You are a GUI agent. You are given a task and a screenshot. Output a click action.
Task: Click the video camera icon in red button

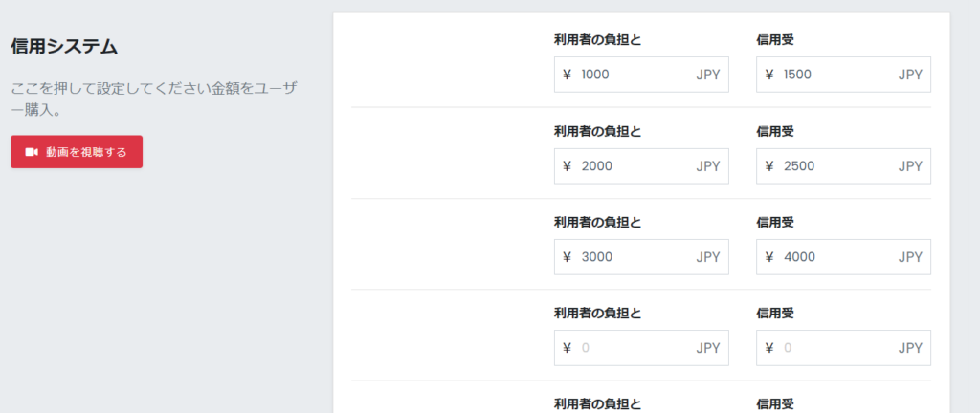click(x=32, y=152)
